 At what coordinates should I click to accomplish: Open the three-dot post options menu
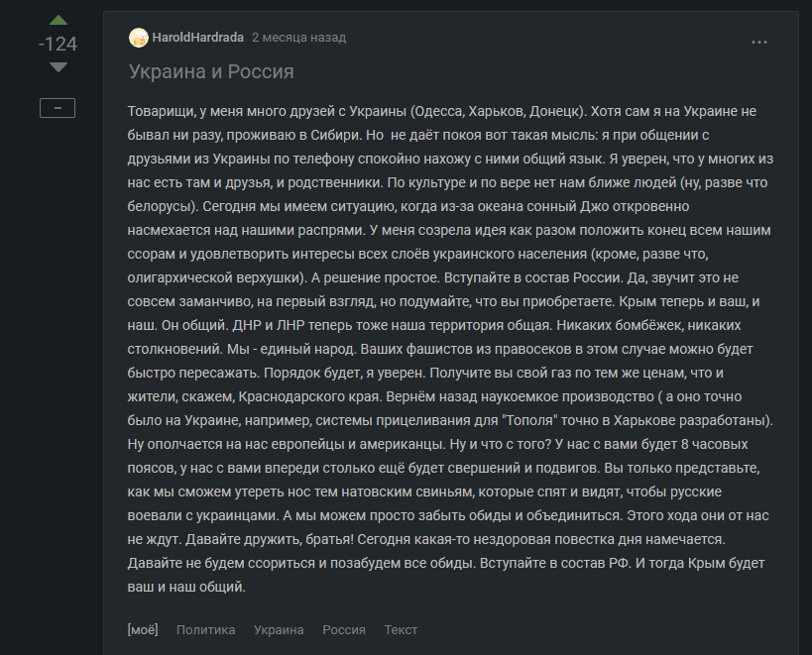click(x=759, y=42)
